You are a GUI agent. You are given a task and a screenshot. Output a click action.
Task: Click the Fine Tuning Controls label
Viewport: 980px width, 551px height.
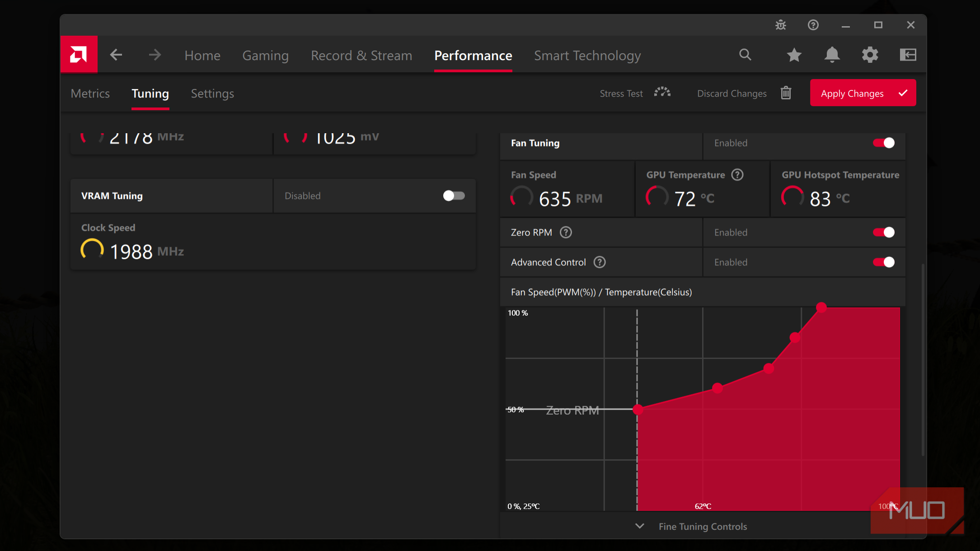click(703, 526)
